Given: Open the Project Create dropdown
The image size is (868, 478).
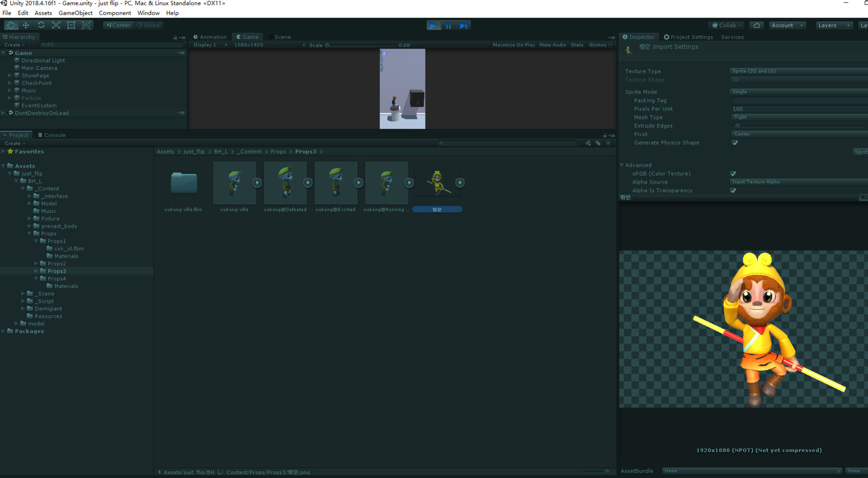Looking at the screenshot, I should 14,144.
